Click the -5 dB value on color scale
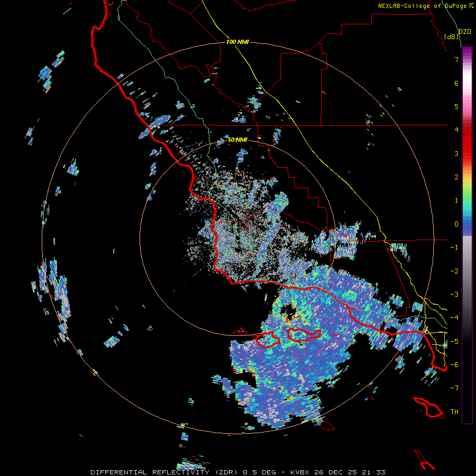Screen dimensions: 476x476 click(454, 342)
